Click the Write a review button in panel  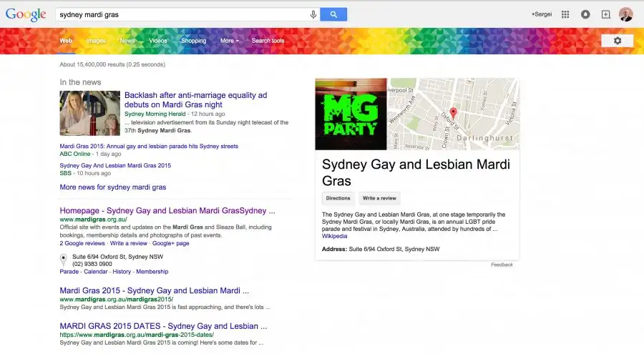379,198
